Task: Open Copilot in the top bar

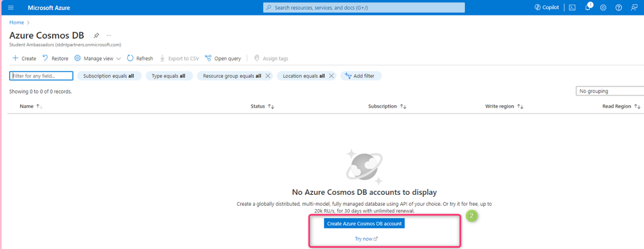Action: pyautogui.click(x=547, y=7)
